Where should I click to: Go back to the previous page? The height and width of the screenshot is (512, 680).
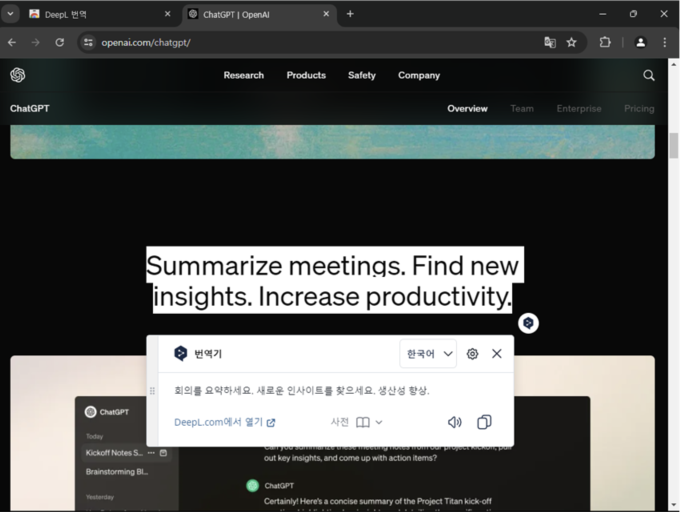pos(12,42)
